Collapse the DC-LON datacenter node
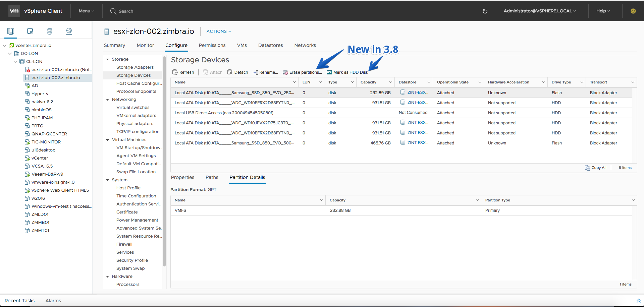The height and width of the screenshot is (307, 644). (x=10, y=54)
